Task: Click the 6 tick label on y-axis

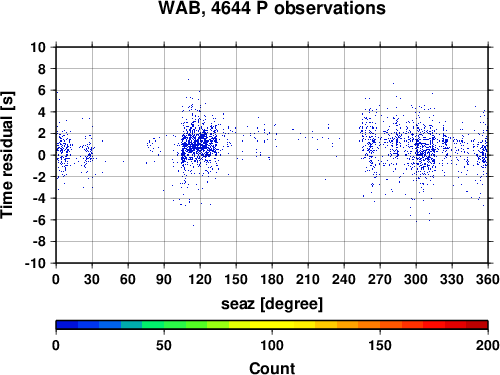Action: click(42, 90)
